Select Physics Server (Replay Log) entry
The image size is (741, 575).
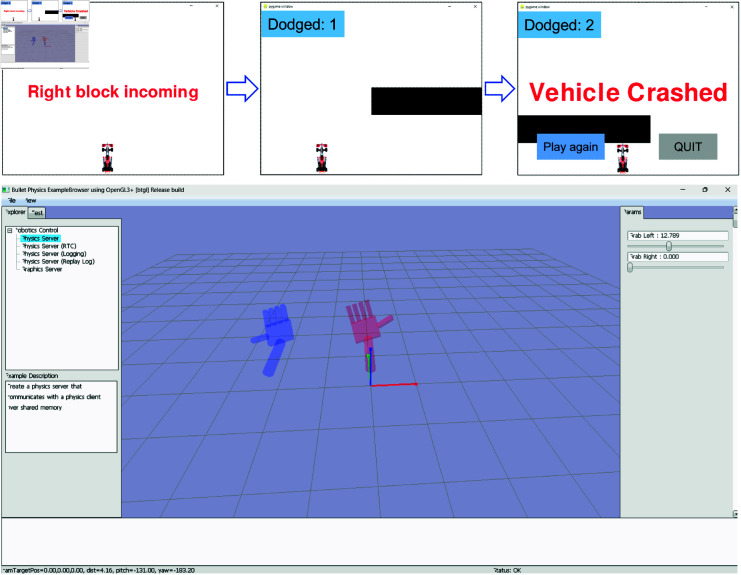click(58, 261)
